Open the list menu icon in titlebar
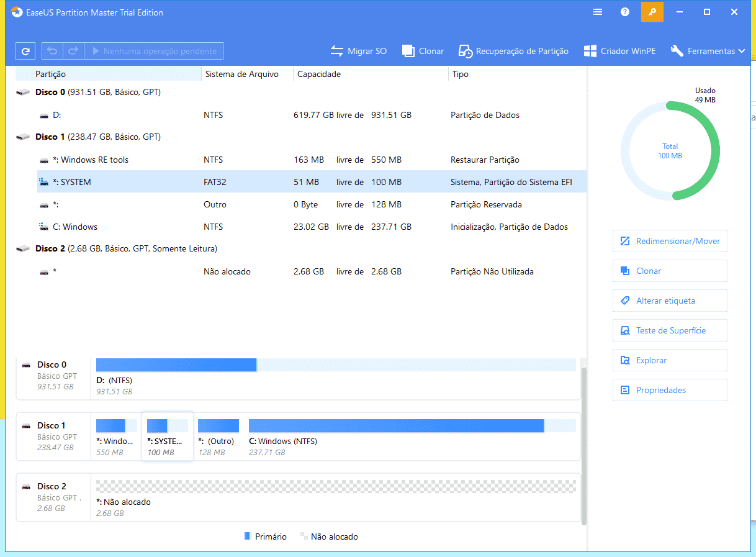756x557 pixels. [597, 12]
